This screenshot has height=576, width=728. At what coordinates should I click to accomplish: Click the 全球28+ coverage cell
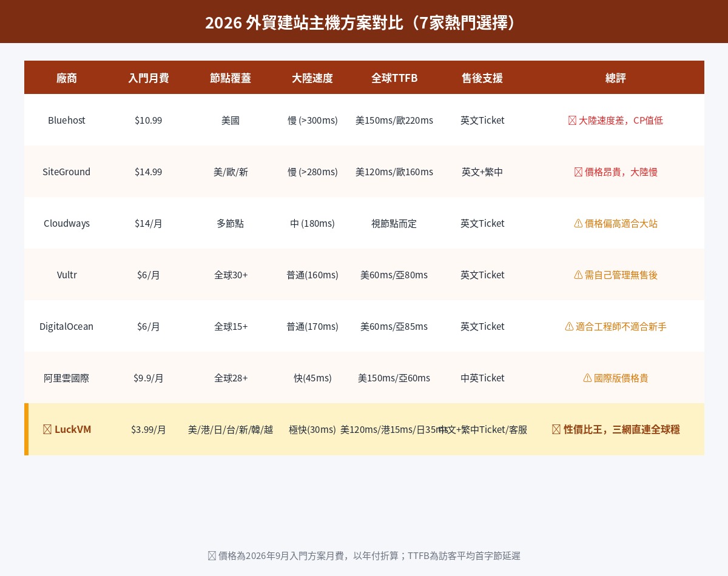click(x=231, y=378)
